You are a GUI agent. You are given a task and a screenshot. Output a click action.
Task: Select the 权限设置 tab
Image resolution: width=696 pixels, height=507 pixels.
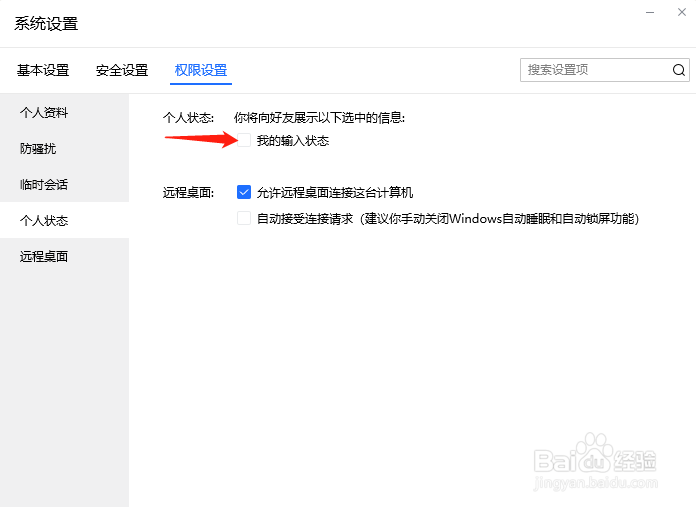201,70
